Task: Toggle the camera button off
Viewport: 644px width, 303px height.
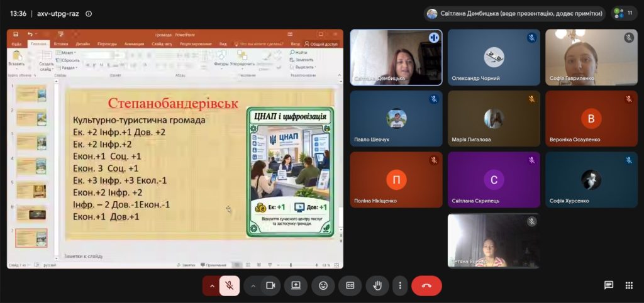Action: coord(270,286)
